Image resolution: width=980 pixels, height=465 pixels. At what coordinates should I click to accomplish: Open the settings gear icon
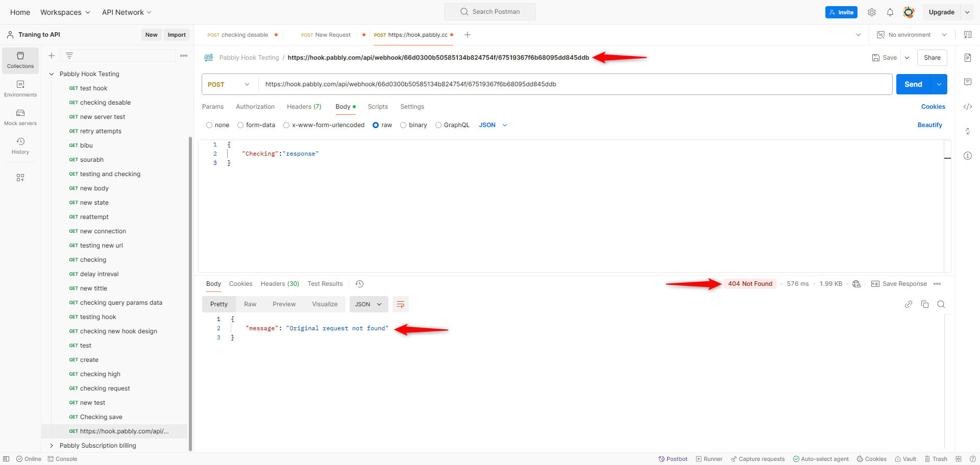coord(872,12)
